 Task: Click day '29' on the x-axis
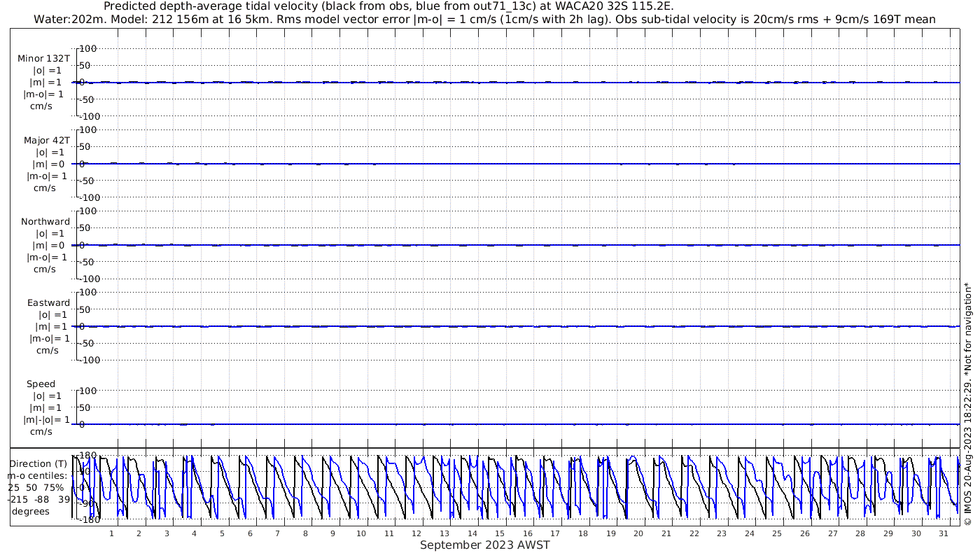(x=888, y=533)
